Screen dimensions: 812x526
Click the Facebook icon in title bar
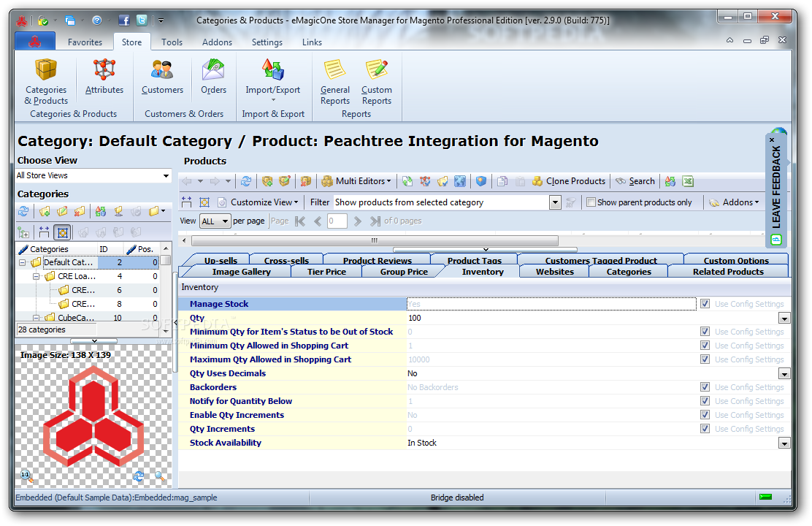click(123, 20)
